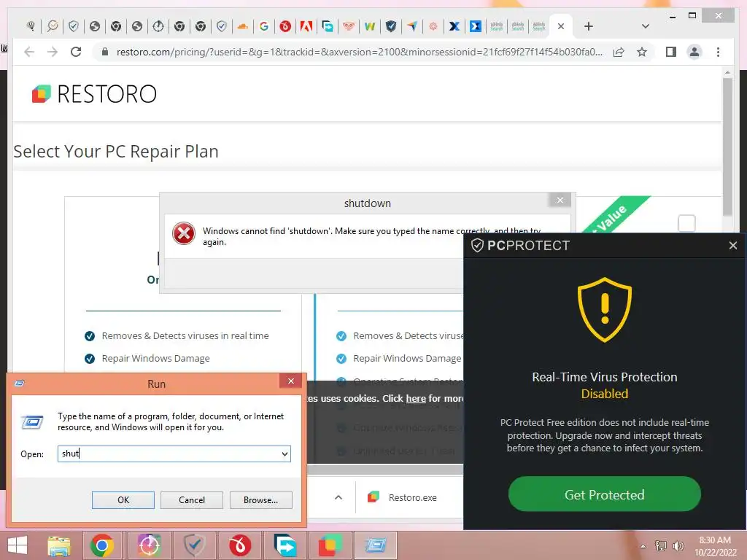Click "Removes & Detects viruses in real time"
The width and height of the screenshot is (747, 560).
click(185, 335)
